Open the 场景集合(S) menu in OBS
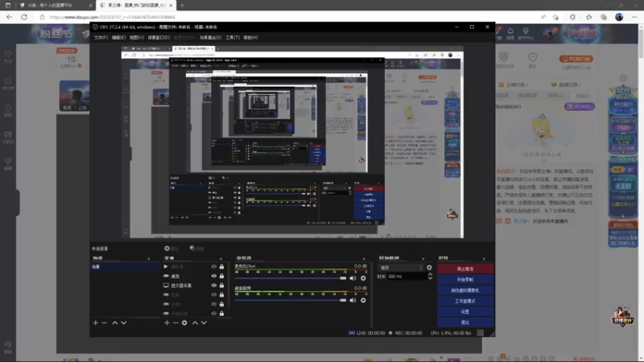 (210, 38)
